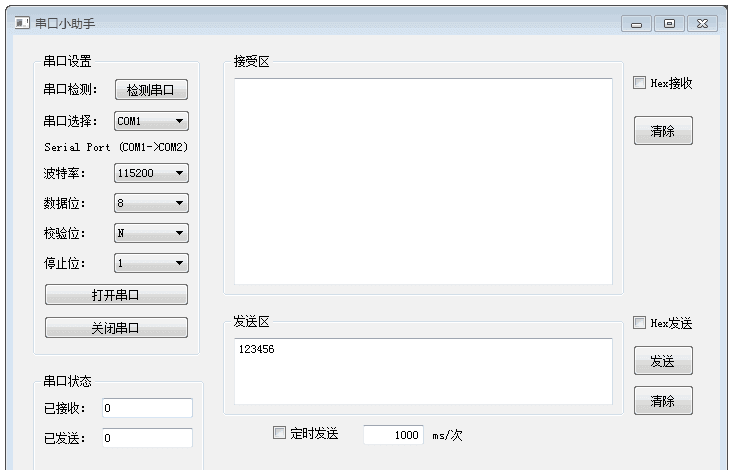This screenshot has height=470, width=739.
Task: Click the 打开串口 button
Action: point(116,295)
